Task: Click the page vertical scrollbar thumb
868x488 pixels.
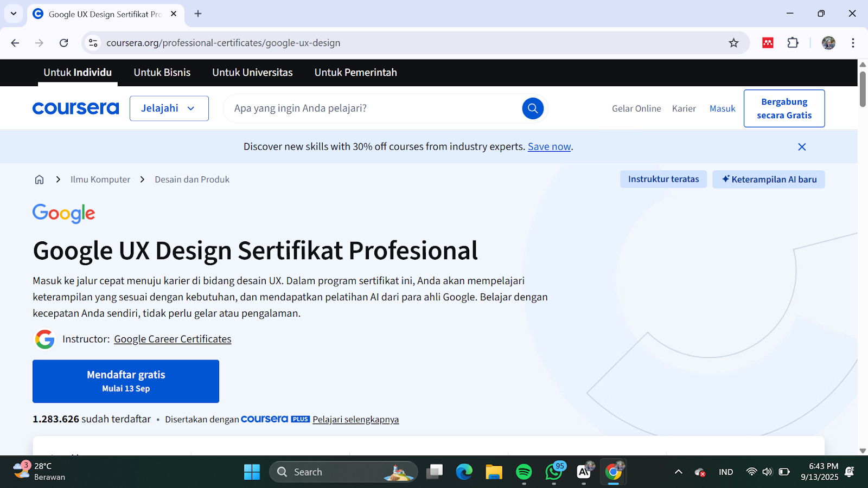Action: tap(863, 88)
